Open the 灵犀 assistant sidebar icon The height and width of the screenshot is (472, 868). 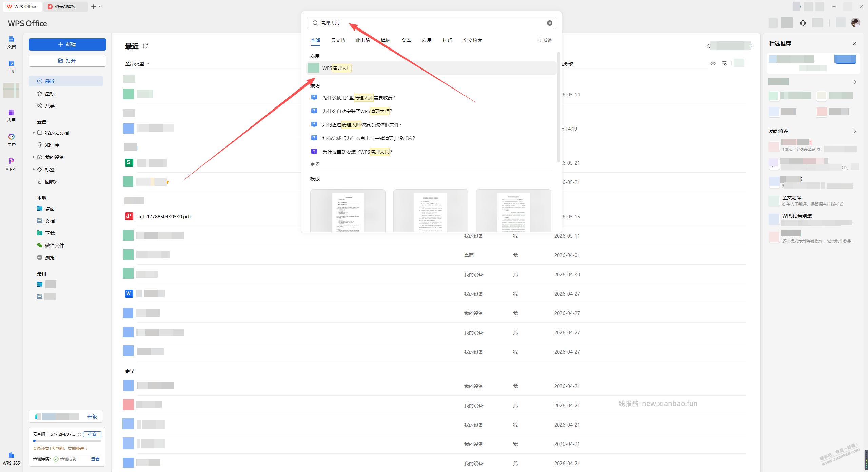pyautogui.click(x=12, y=140)
